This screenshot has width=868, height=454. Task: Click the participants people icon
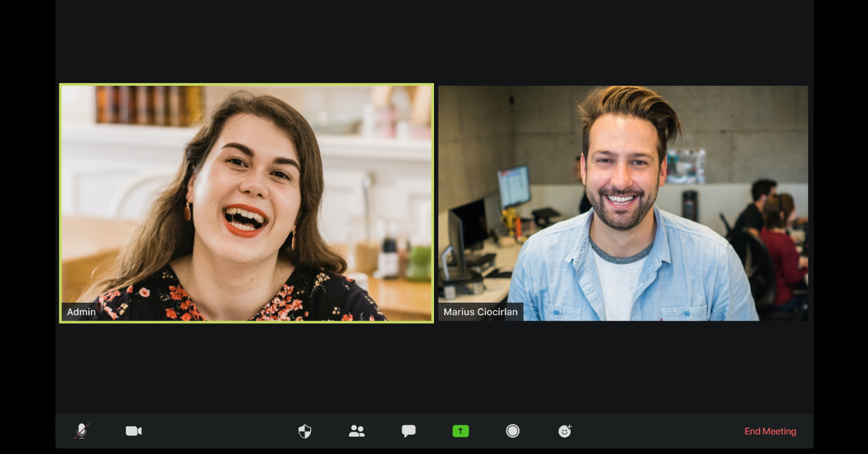click(357, 431)
